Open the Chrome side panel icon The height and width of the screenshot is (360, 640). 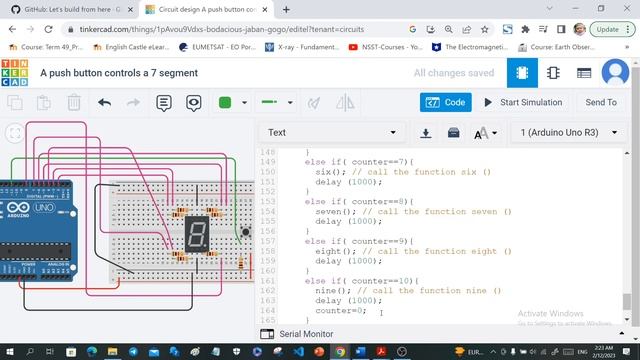(x=561, y=29)
